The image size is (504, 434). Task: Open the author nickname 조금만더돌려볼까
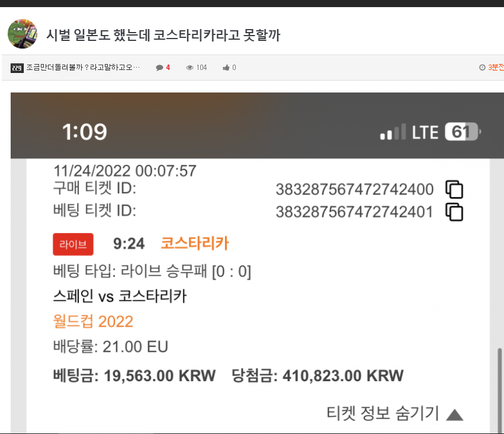pyautogui.click(x=83, y=67)
